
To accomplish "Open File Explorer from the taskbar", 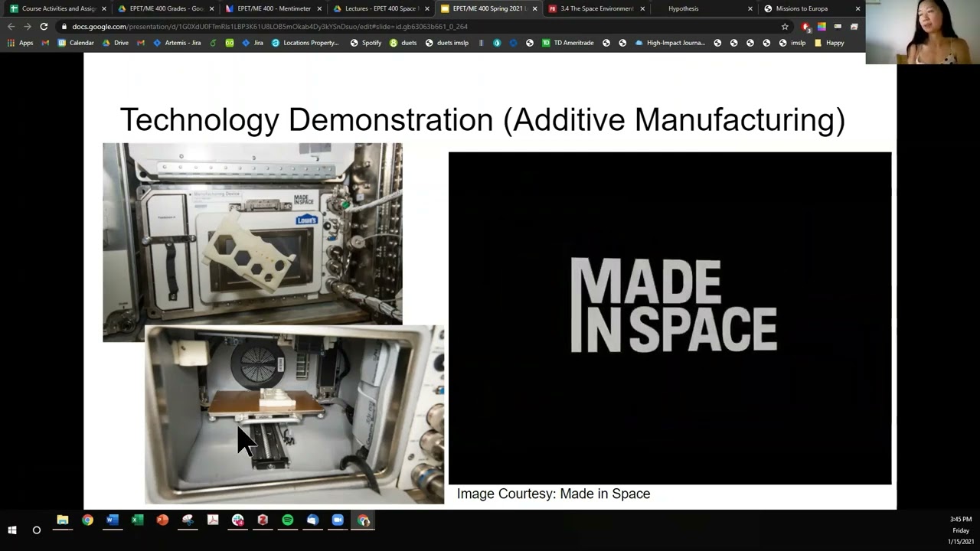I will [63, 520].
